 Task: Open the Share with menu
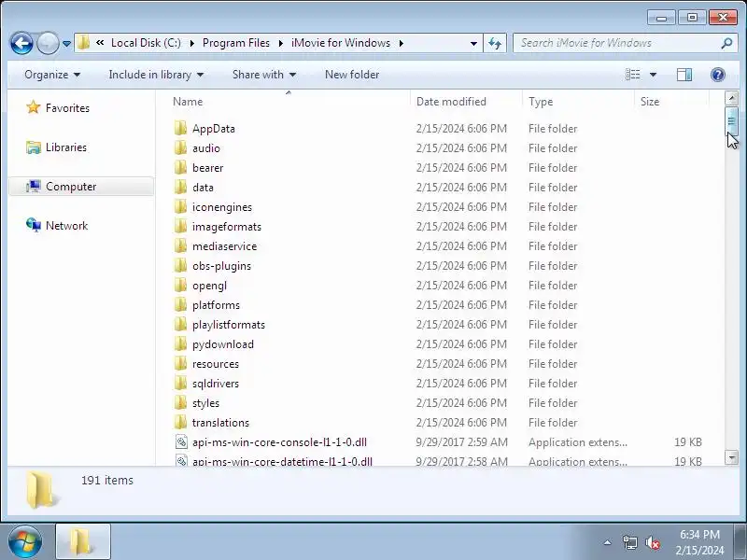[264, 75]
